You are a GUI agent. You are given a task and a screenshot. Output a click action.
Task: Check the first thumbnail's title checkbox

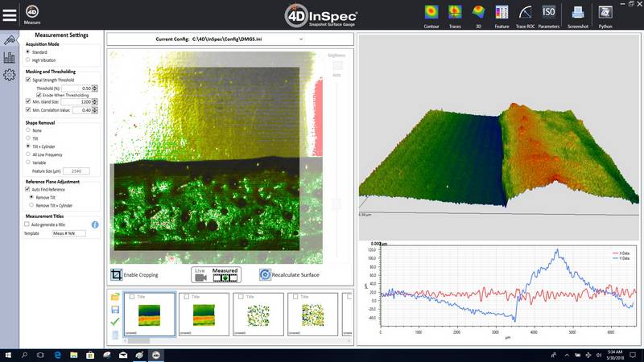pyautogui.click(x=132, y=296)
